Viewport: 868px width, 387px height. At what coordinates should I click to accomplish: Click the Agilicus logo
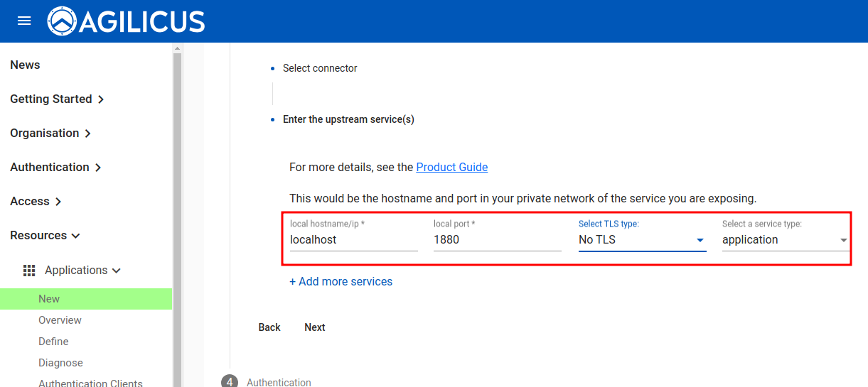(127, 21)
